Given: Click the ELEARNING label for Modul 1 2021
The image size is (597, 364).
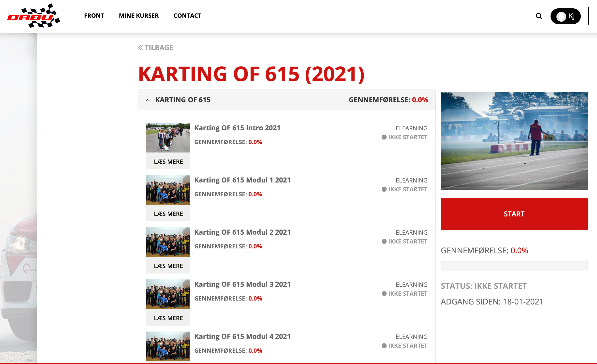Looking at the screenshot, I should point(412,180).
